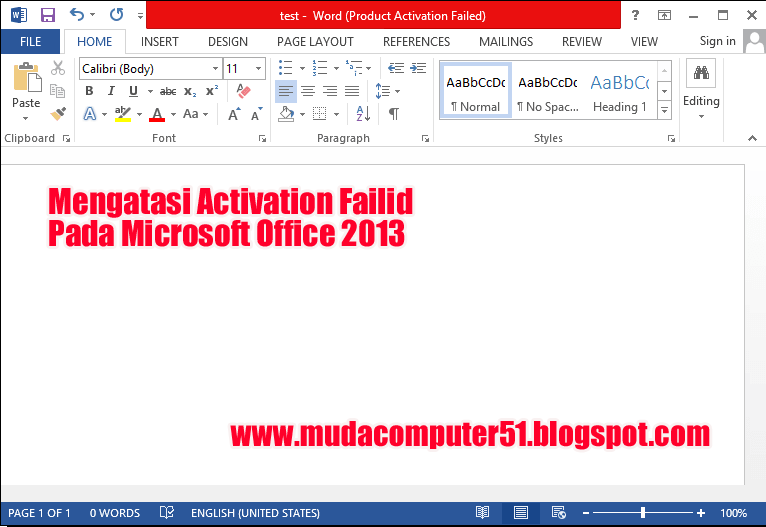Apply superscript formatting

212,91
